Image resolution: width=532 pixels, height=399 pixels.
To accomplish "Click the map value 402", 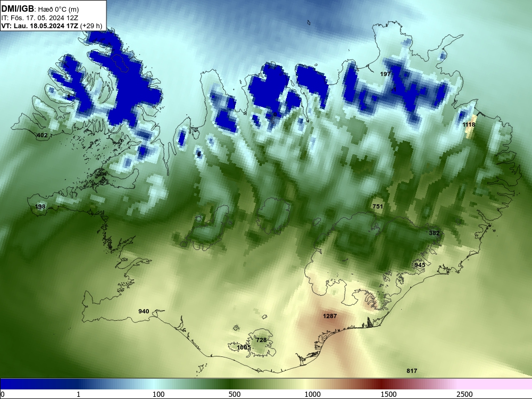I will [42, 135].
